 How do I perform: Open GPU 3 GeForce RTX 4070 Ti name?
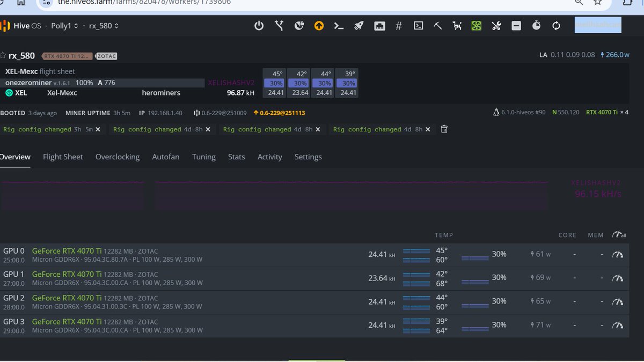(x=67, y=321)
